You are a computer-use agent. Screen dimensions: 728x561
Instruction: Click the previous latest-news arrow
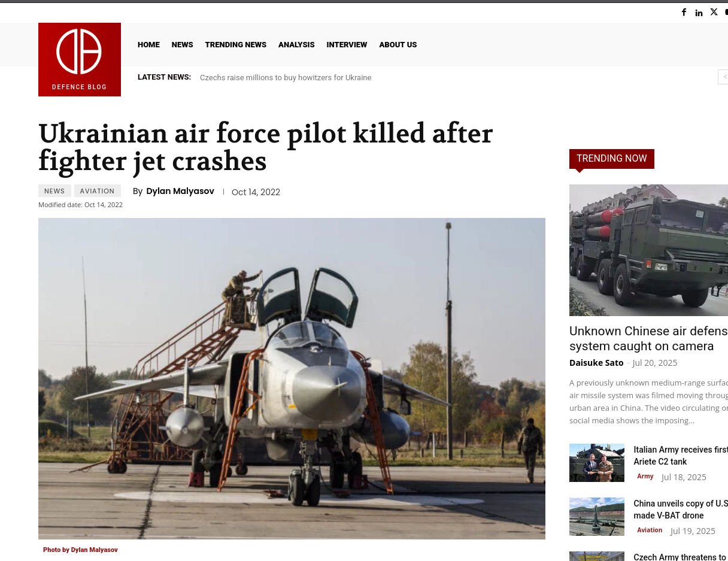point(724,77)
